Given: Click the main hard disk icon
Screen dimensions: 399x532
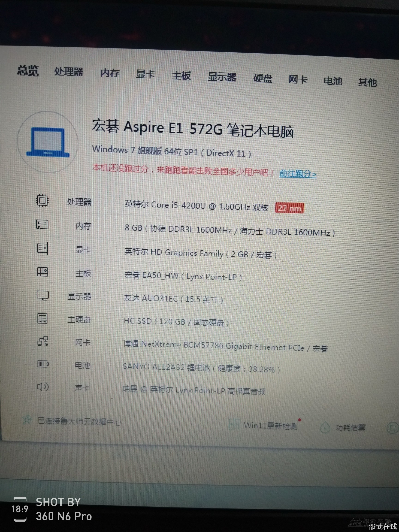Looking at the screenshot, I should click(42, 319).
